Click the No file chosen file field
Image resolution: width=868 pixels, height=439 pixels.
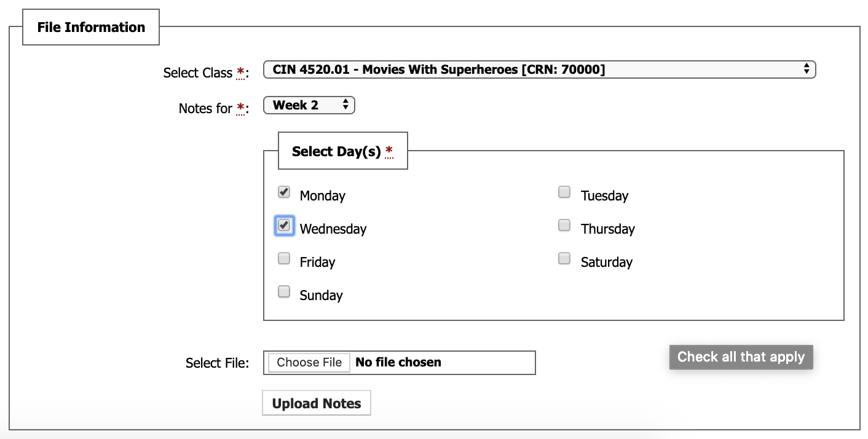[398, 363]
